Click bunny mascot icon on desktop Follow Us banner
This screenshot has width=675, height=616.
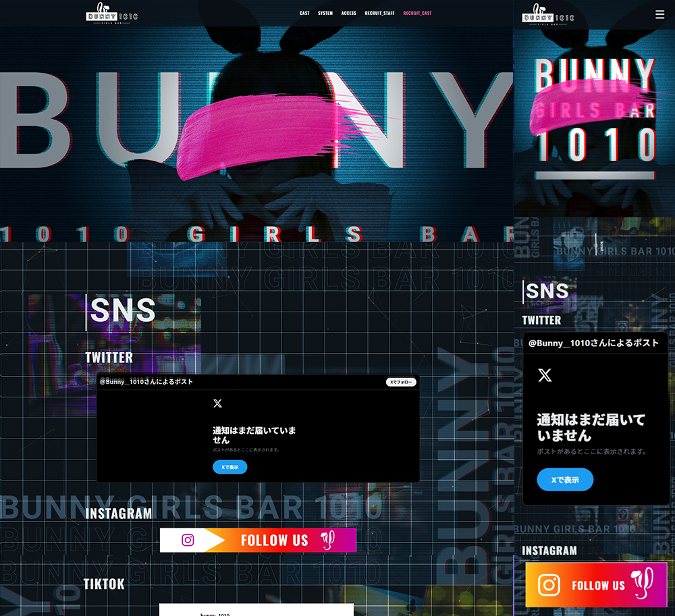point(327,540)
